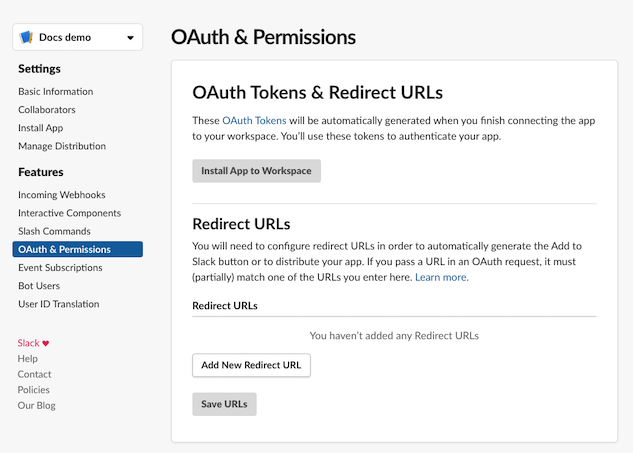Select Interactive Components
The height and width of the screenshot is (453, 633).
point(69,213)
